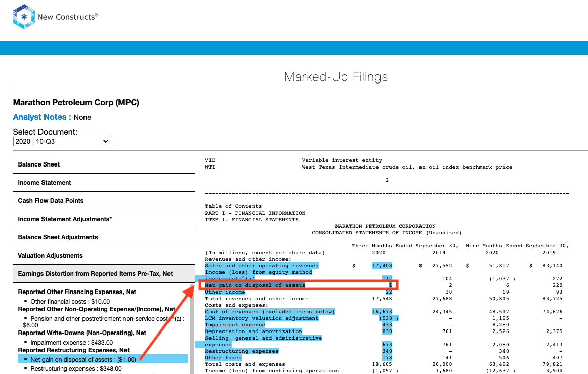Click the highlighted 178 other taxes value

tap(387, 358)
